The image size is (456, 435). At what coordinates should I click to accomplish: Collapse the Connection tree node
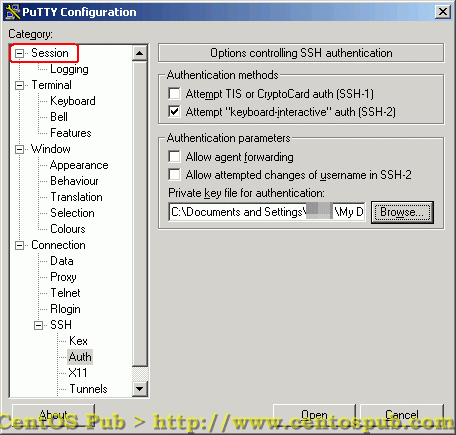[20, 245]
